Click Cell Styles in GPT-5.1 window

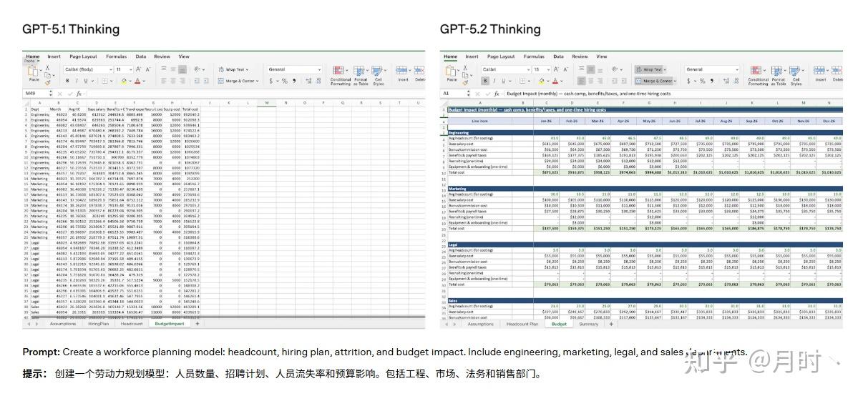(x=378, y=75)
